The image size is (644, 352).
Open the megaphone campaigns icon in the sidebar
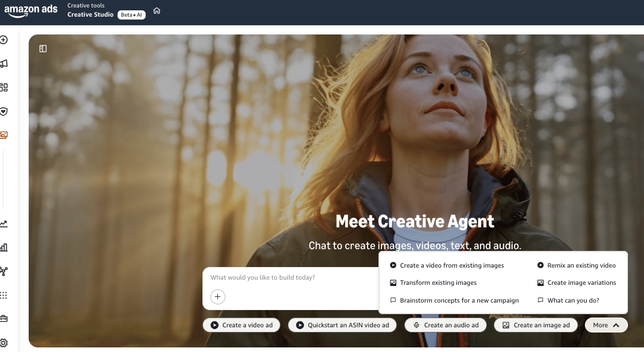click(4, 64)
